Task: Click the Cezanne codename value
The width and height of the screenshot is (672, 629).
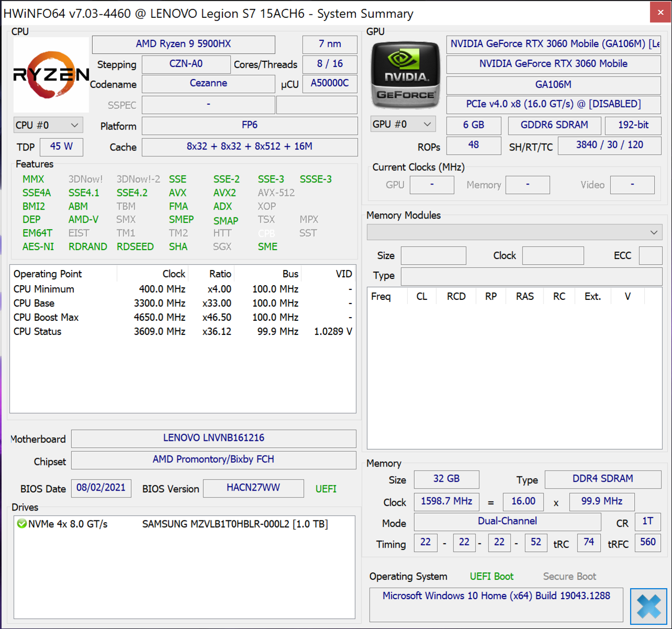Action: (x=209, y=83)
